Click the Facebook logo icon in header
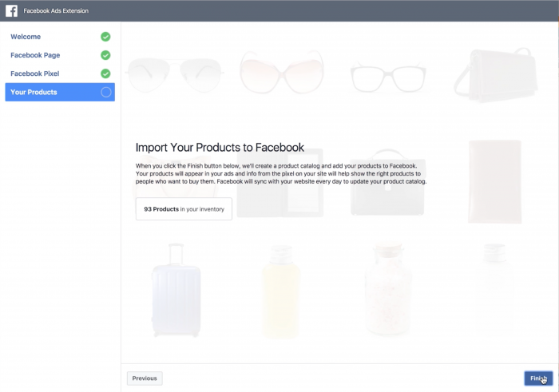The height and width of the screenshot is (392, 559). 11,10
